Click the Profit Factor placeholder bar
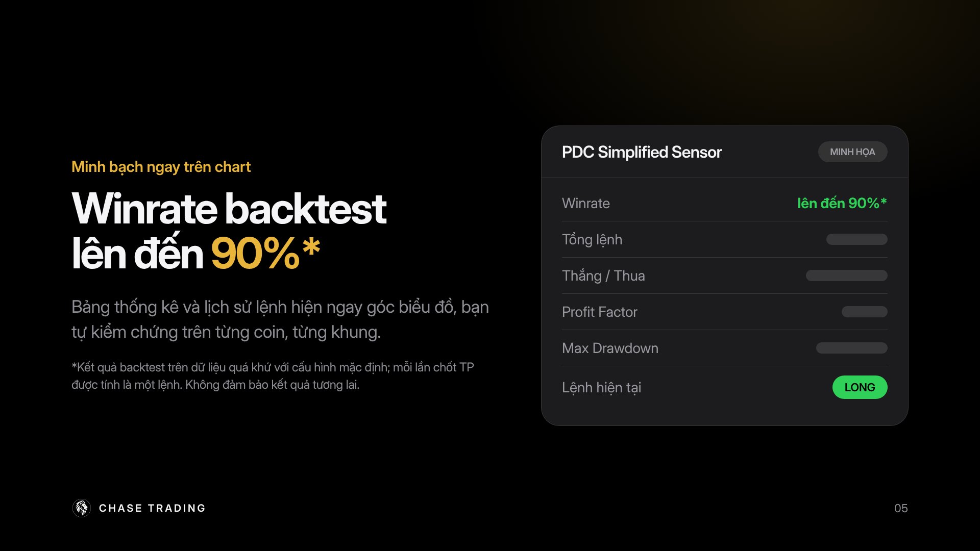 pos(864,312)
